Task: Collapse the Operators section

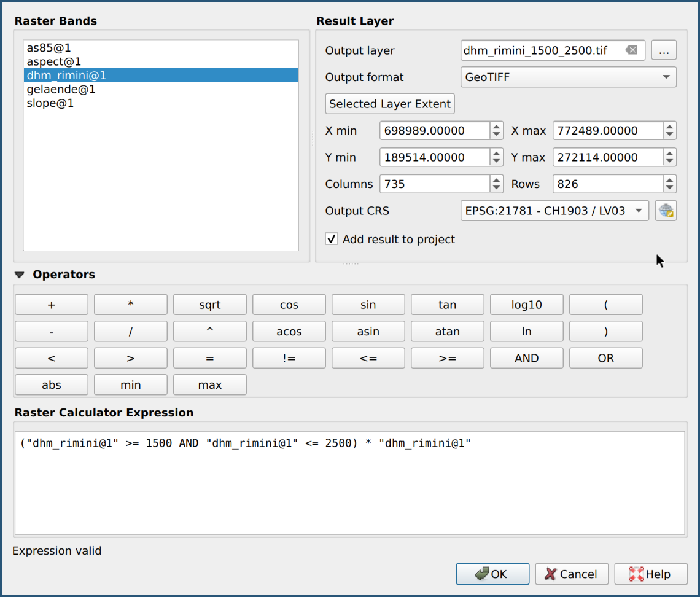Action: [19, 274]
